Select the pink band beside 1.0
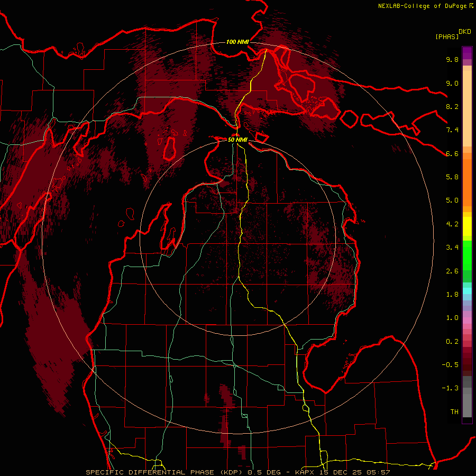Viewport: 476px width, 476px height. (x=467, y=321)
